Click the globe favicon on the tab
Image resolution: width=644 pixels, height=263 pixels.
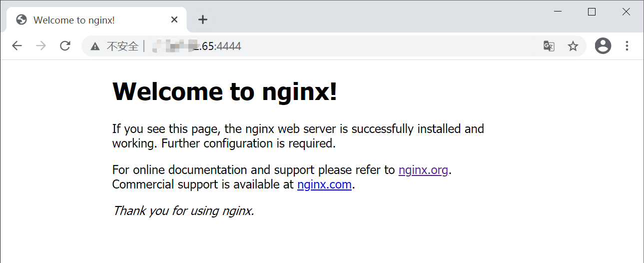[21, 20]
